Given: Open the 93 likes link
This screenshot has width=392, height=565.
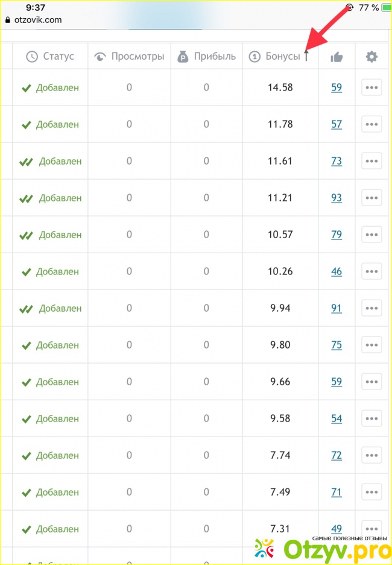Looking at the screenshot, I should pyautogui.click(x=337, y=198).
